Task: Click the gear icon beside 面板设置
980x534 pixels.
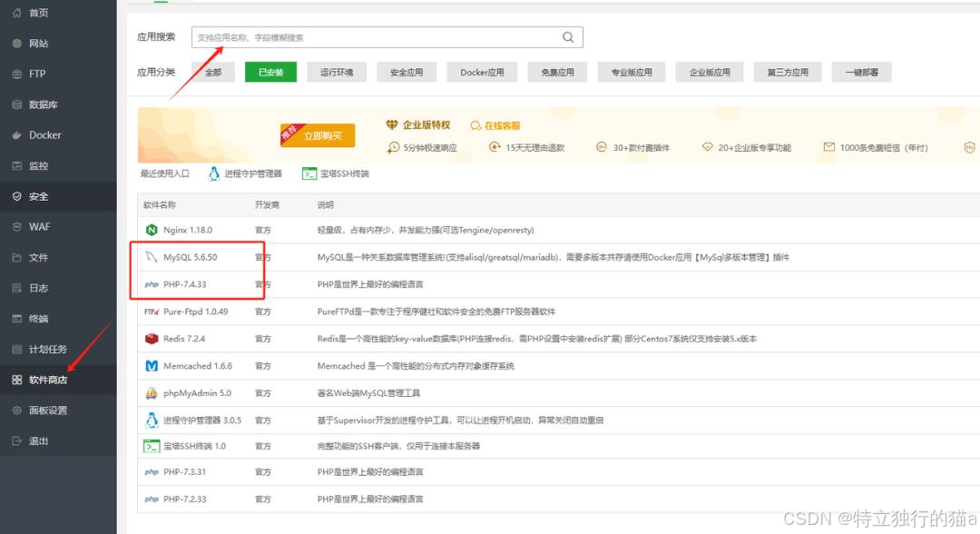Action: [x=17, y=410]
